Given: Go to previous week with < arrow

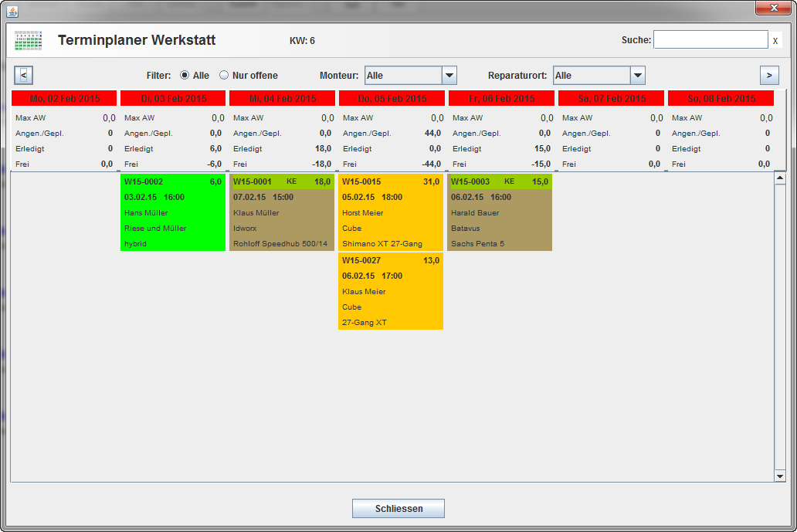Looking at the screenshot, I should [23, 75].
